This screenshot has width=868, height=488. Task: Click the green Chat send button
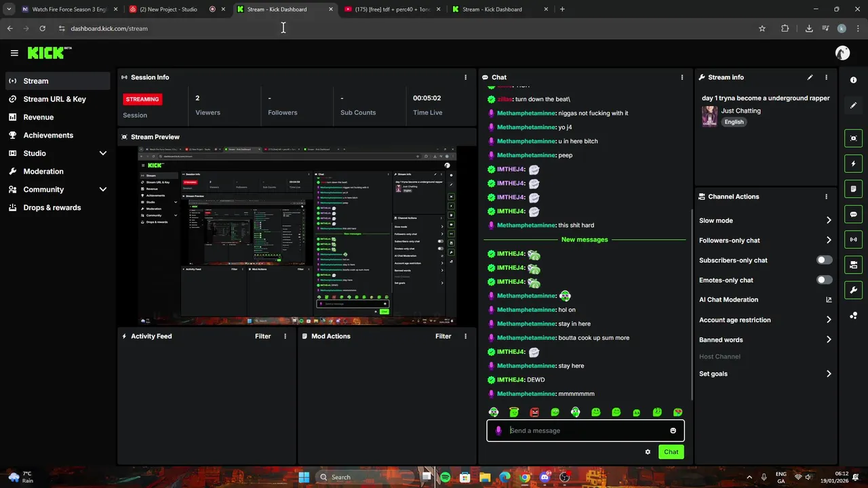[671, 452]
